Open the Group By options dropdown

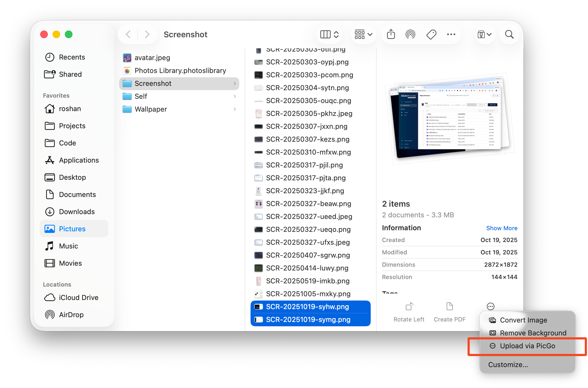click(363, 34)
